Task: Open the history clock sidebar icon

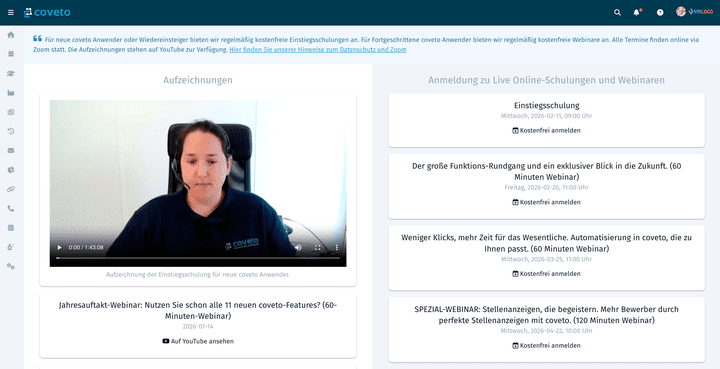Action: [x=11, y=131]
